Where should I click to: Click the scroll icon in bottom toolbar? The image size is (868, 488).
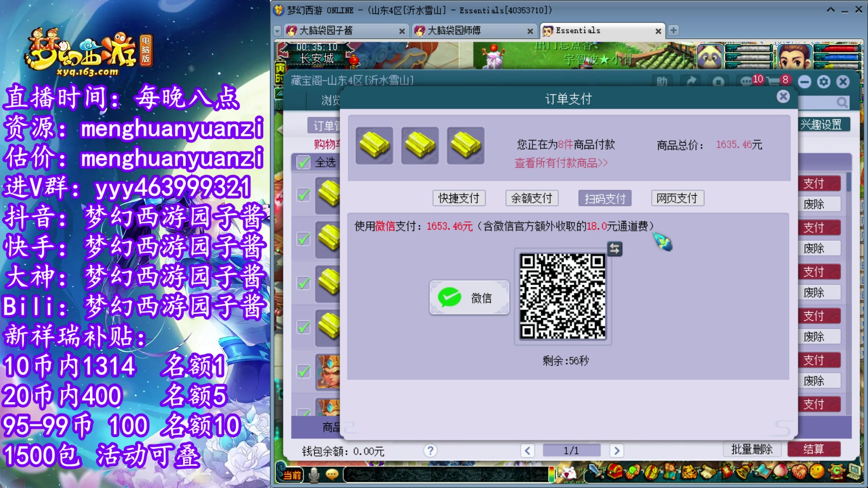[x=708, y=472]
